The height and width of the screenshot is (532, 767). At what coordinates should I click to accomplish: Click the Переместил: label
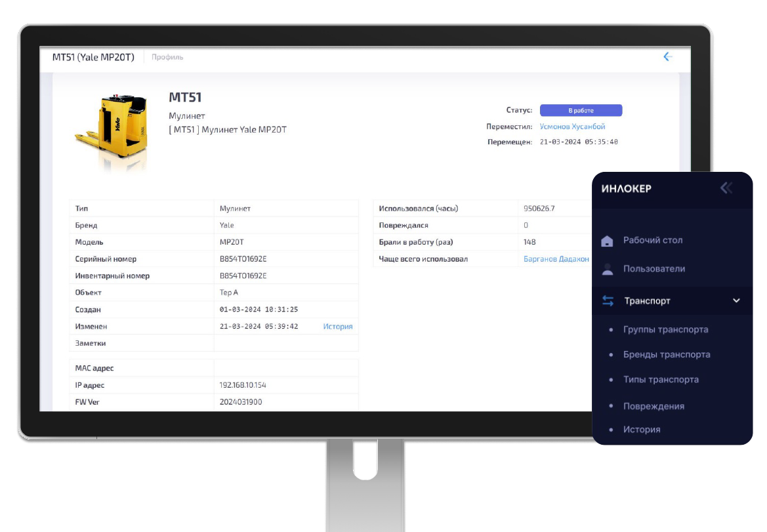click(x=509, y=127)
